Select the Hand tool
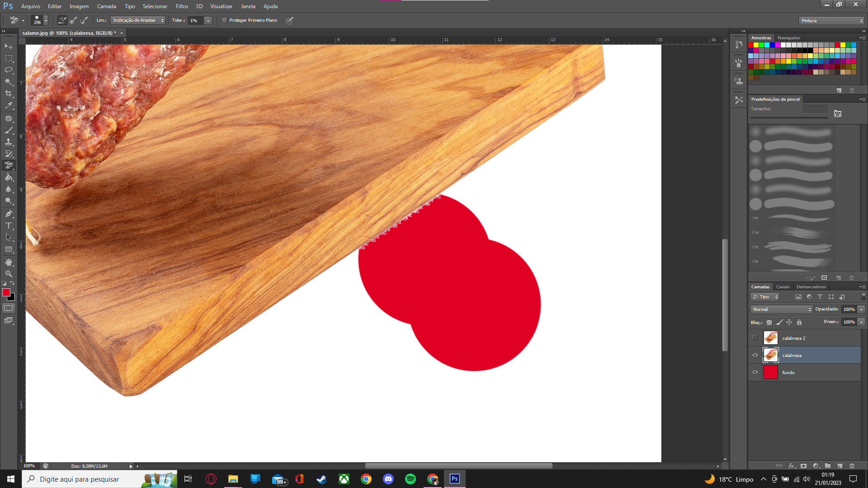Screen dimensions: 868x488 tap(9, 262)
